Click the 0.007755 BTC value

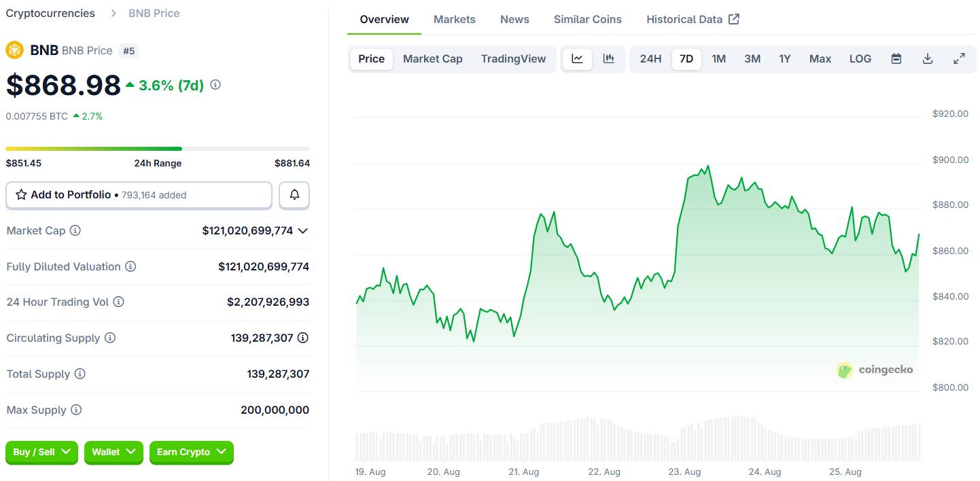click(x=37, y=116)
